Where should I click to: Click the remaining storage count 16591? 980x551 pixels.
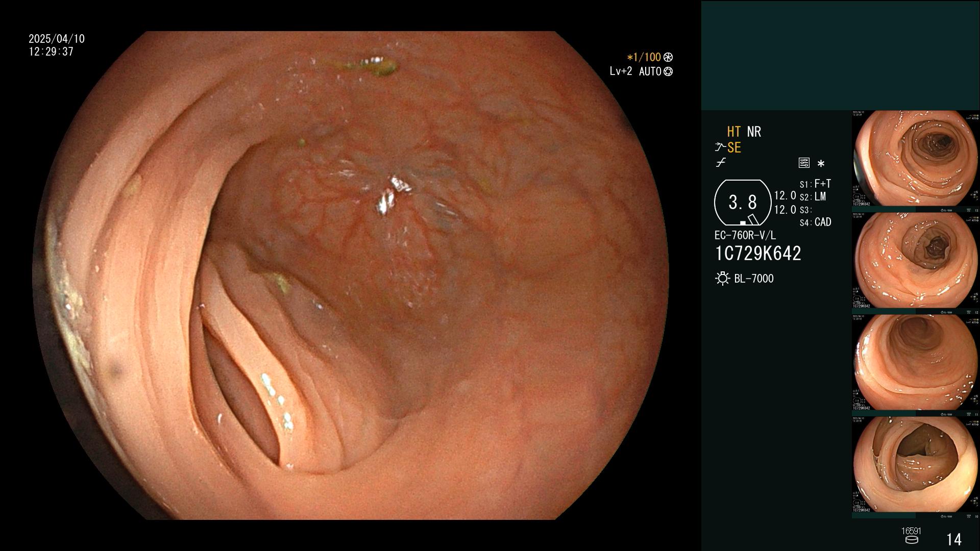pyautogui.click(x=911, y=531)
